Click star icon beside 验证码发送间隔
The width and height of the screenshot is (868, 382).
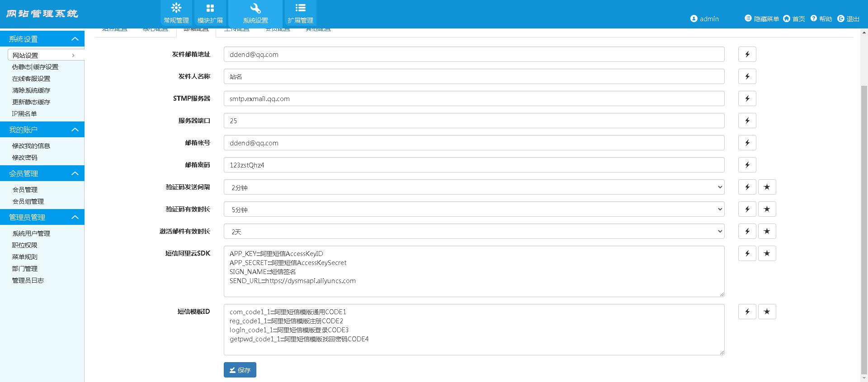click(767, 187)
